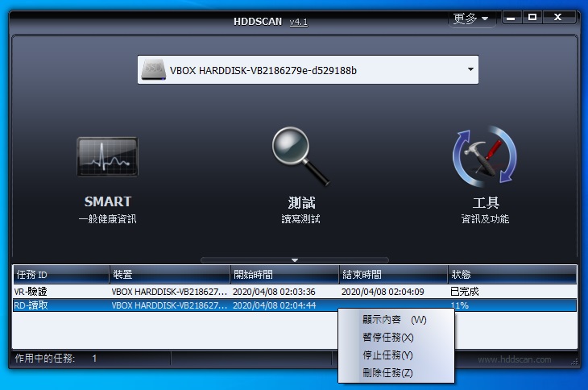Open the magnifying glass 測試 read/write tests icon
588x390 pixels.
300,156
